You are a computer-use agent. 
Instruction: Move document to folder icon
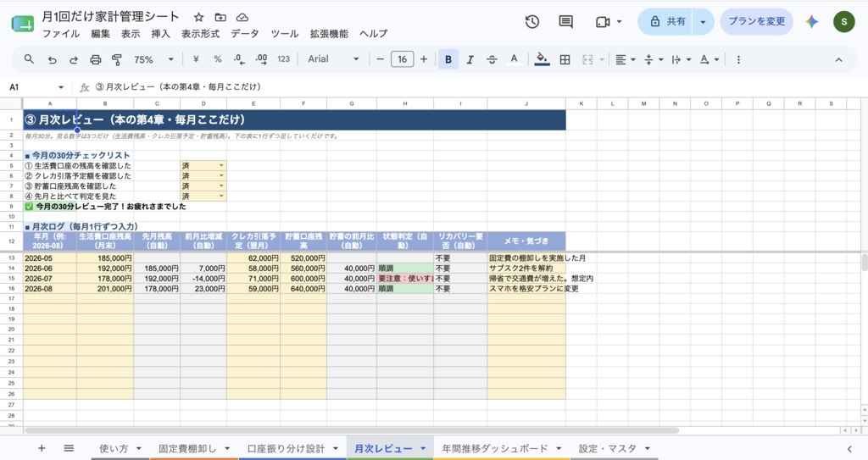(220, 17)
